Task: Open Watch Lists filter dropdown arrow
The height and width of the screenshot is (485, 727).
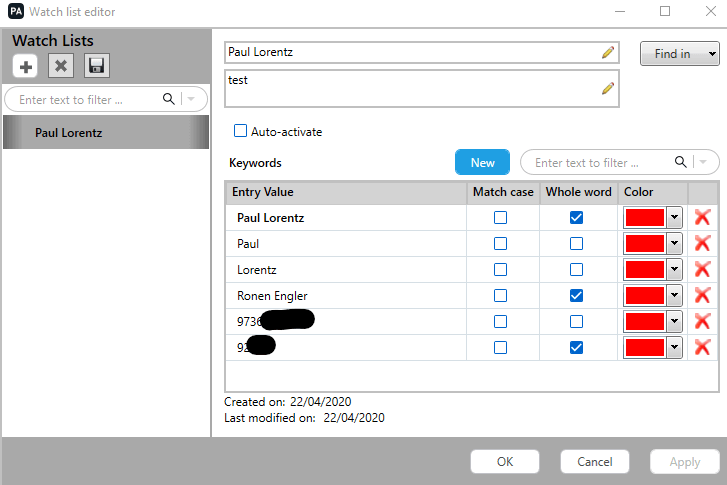Action: (194, 99)
